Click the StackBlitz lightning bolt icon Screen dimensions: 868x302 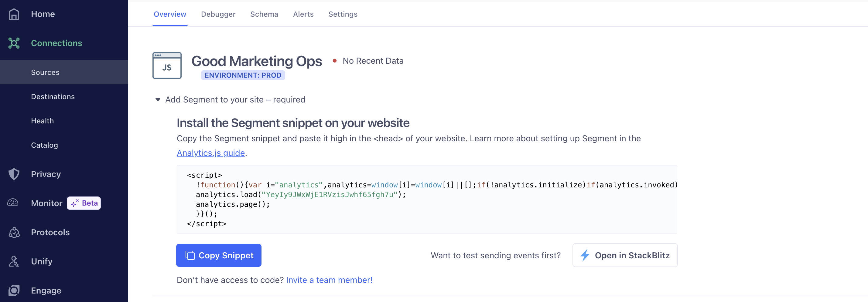585,255
